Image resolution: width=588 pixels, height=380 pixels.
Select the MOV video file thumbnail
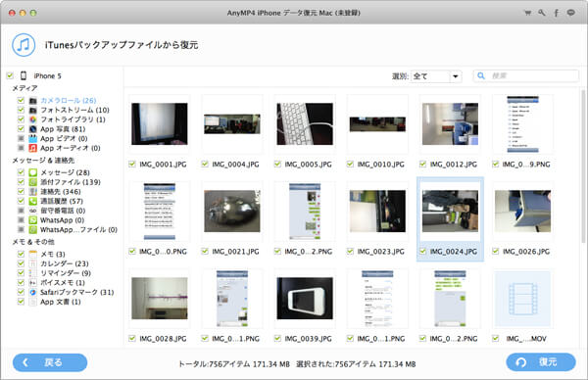coord(522,299)
